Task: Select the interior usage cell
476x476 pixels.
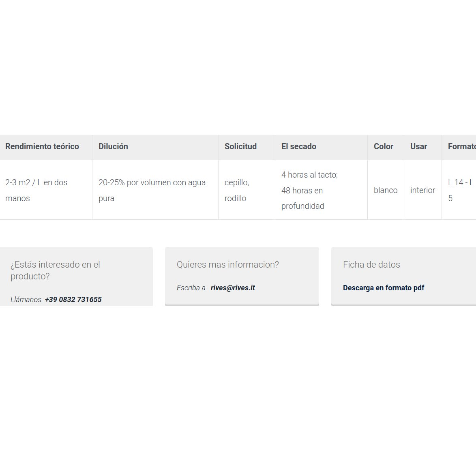Action: coord(422,190)
